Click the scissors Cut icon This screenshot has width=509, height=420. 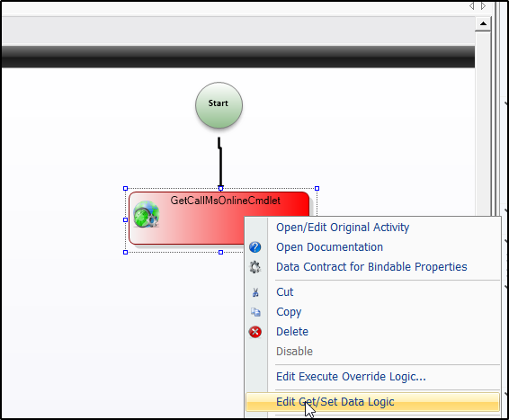[x=255, y=292]
